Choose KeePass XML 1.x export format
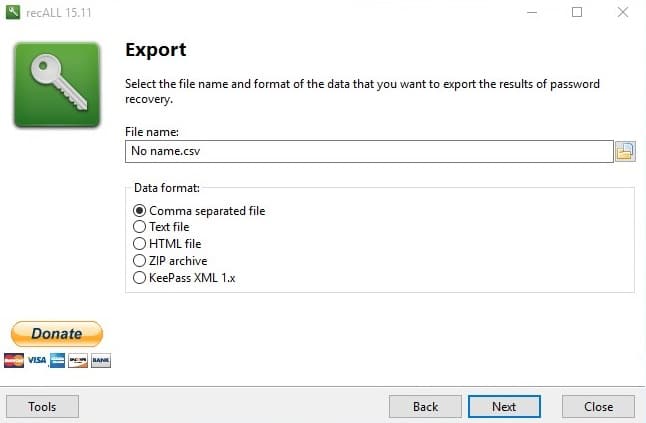The width and height of the screenshot is (646, 423). [x=140, y=278]
